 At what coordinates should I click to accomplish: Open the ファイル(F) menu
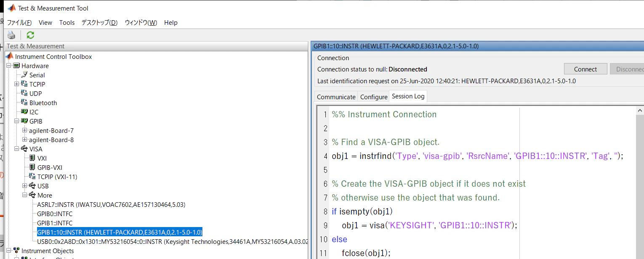point(19,23)
